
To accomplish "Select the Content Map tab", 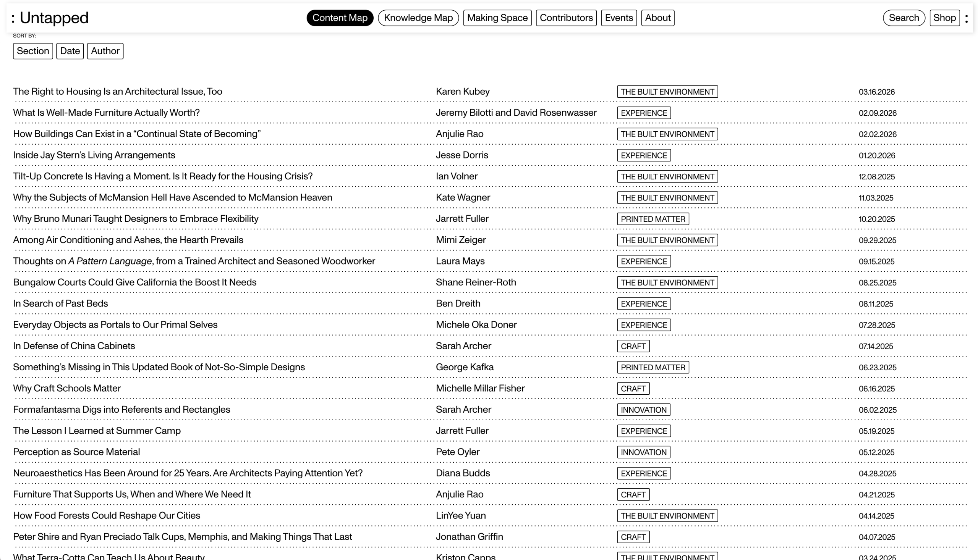I will pyautogui.click(x=340, y=18).
